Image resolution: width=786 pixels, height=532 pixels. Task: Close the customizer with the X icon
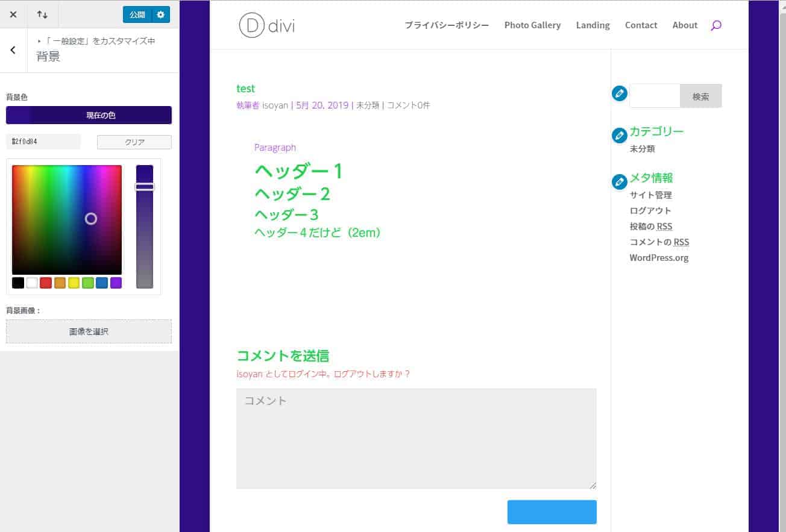[x=13, y=14]
